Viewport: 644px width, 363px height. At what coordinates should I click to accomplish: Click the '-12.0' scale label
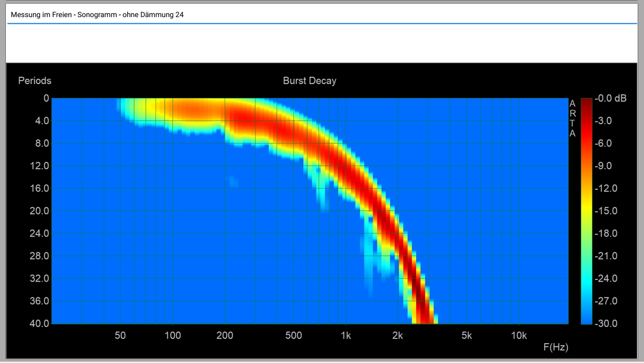pos(606,188)
